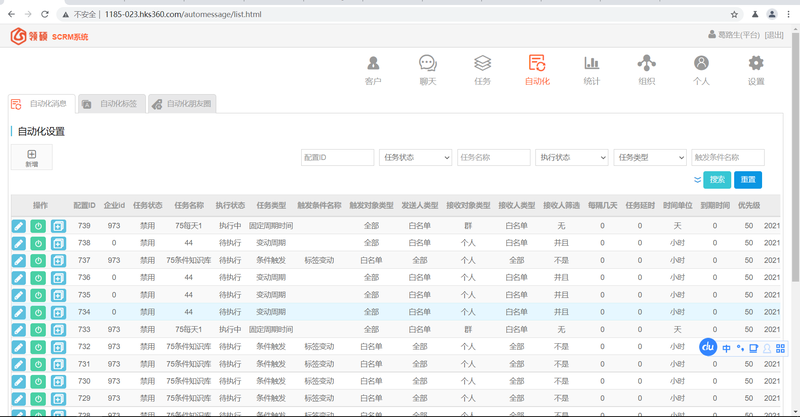Toggle the power switch for row 737
The height and width of the screenshot is (417, 800).
(38, 261)
